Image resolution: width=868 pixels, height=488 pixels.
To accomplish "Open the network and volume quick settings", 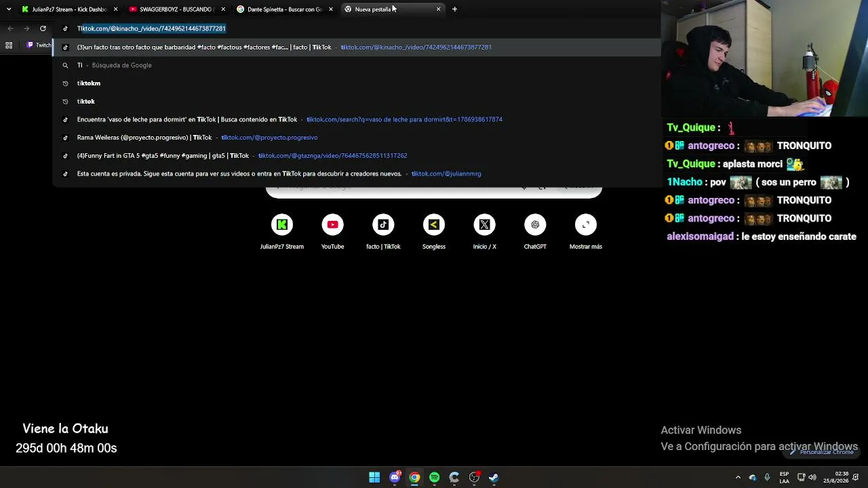I will tap(807, 477).
